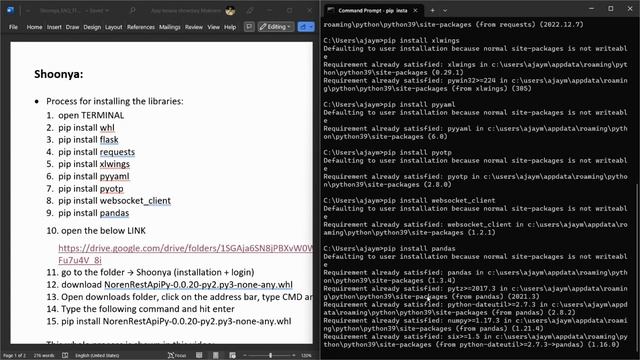Screen dimensions: 640x360
Task: Open the Review ribbon tab
Action: [193, 27]
